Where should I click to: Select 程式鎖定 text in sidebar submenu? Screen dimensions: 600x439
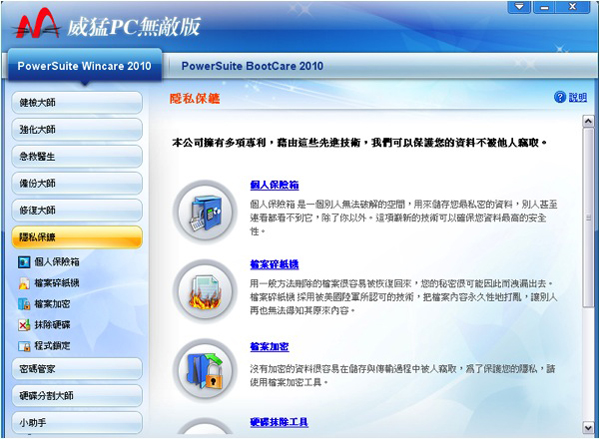(52, 346)
